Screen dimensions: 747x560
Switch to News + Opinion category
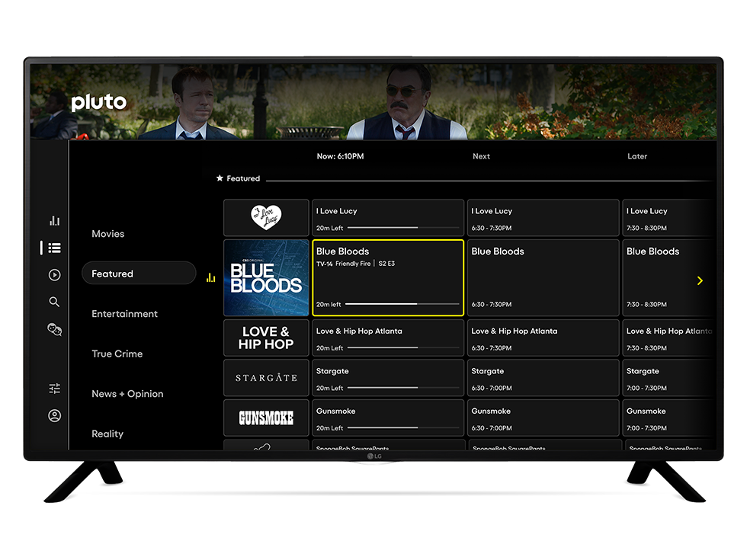127,394
